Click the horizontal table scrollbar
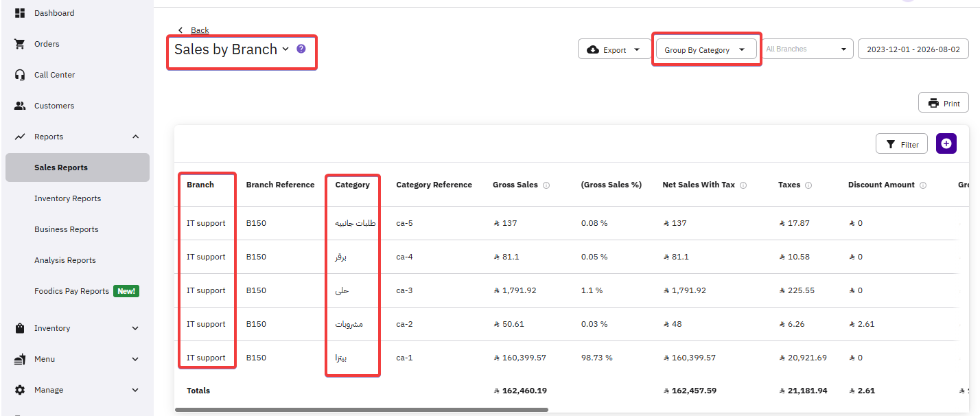Viewport: 980px width, 416px height. [362, 410]
